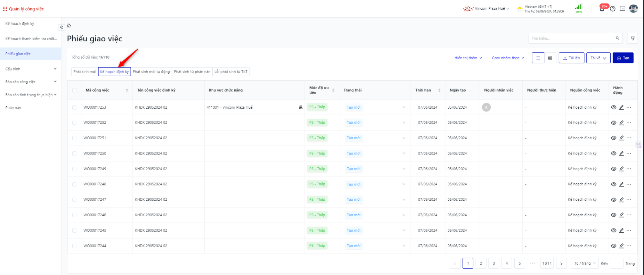Click edit pencil for WO00017253
Viewport: 644px width, 275px height.
pyautogui.click(x=621, y=107)
